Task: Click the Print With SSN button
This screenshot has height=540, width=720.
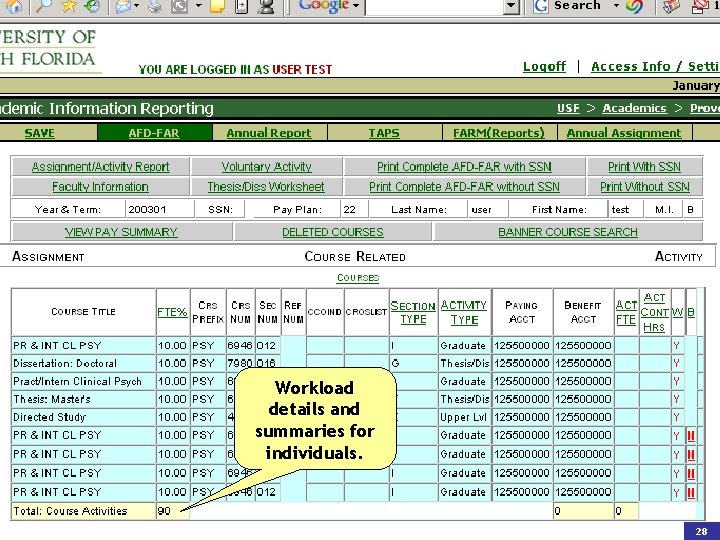Action: click(644, 167)
